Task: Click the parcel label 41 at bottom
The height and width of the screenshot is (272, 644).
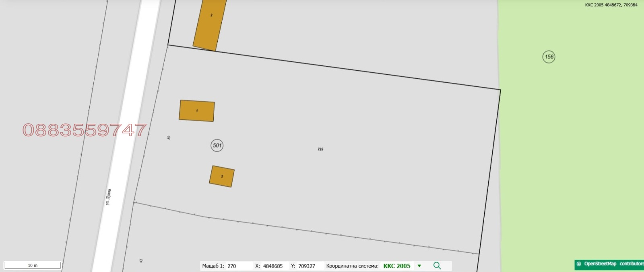Action: point(141,260)
